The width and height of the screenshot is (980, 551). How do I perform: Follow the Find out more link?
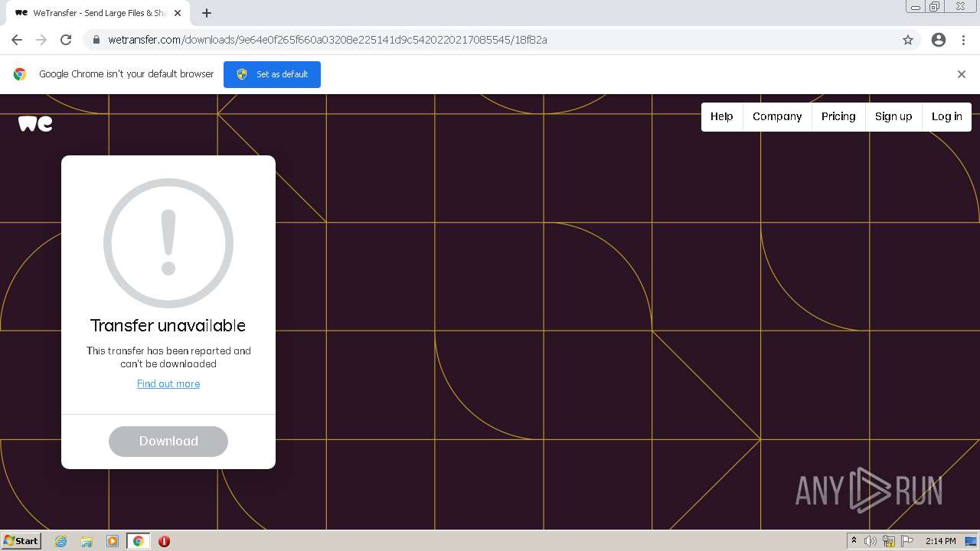(168, 383)
